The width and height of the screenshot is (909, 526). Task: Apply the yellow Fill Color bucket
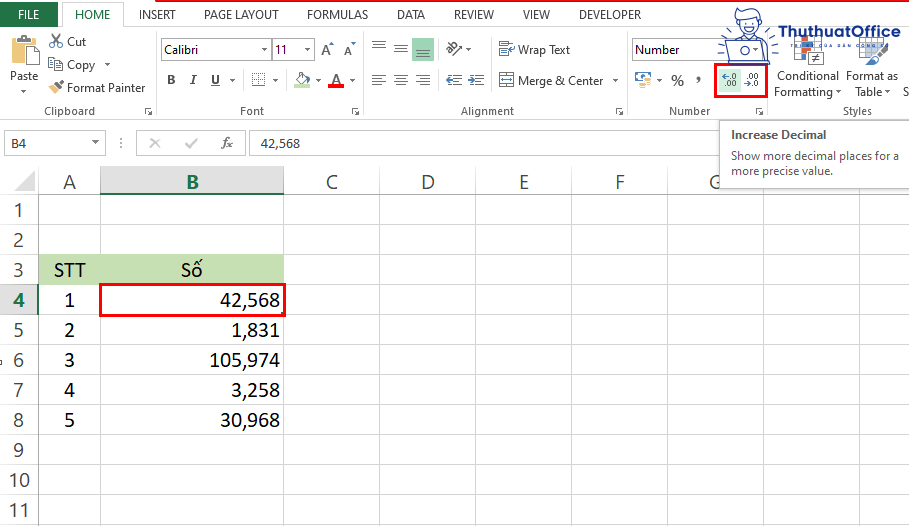point(302,80)
